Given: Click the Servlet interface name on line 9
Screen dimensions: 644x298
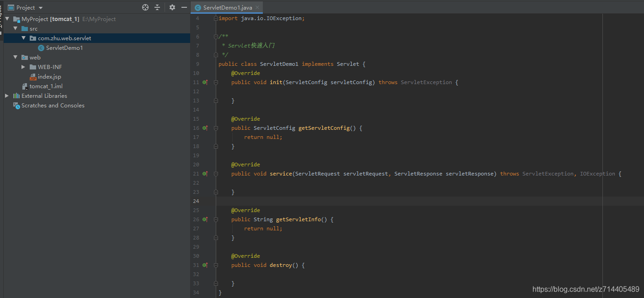Looking at the screenshot, I should tap(348, 64).
